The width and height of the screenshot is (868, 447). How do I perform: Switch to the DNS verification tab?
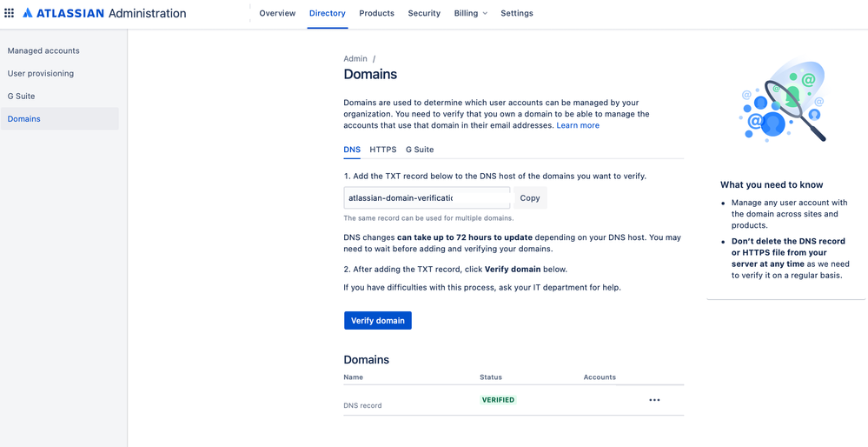point(352,150)
